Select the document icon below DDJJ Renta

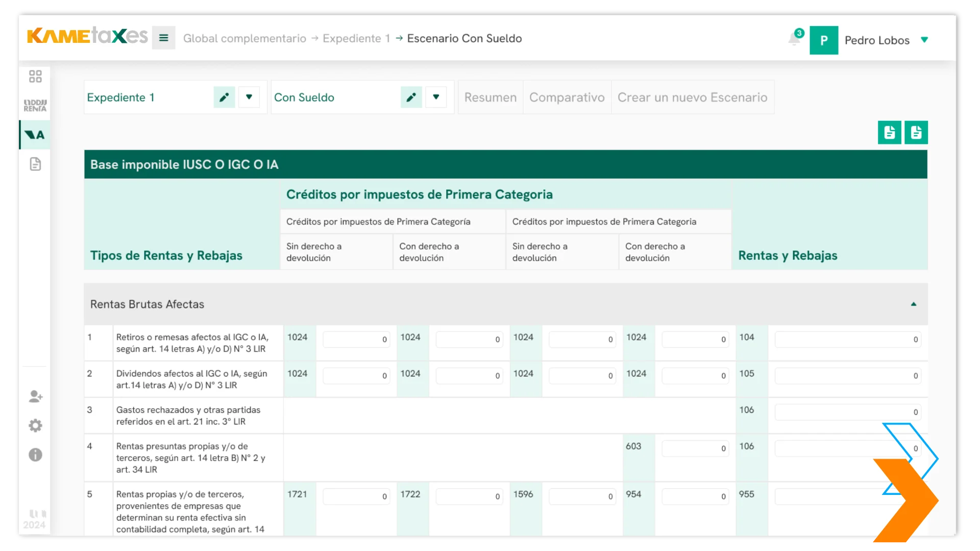(x=35, y=164)
